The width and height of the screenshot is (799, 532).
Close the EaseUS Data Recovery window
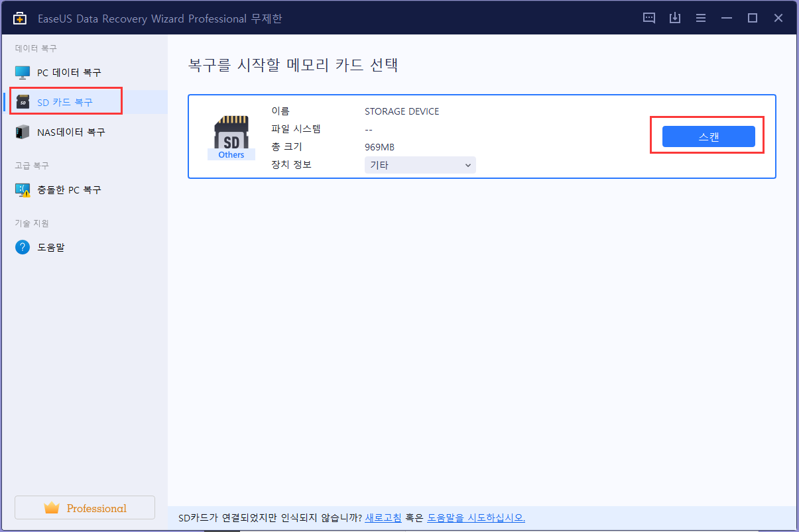(778, 18)
